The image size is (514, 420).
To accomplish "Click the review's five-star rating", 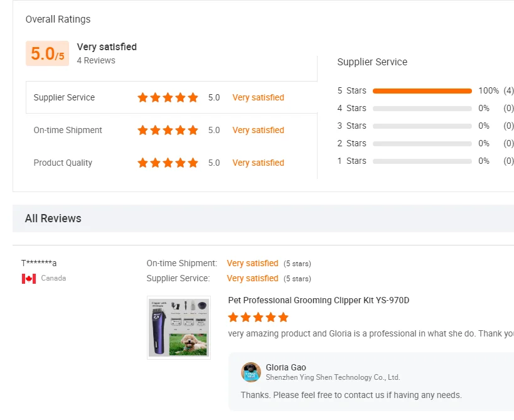I will click(x=258, y=317).
